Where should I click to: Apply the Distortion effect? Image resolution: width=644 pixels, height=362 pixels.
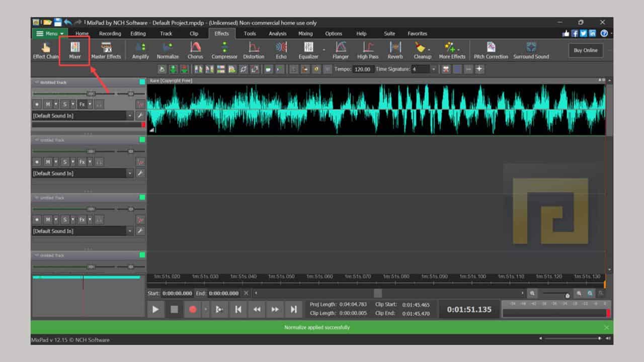254,50
